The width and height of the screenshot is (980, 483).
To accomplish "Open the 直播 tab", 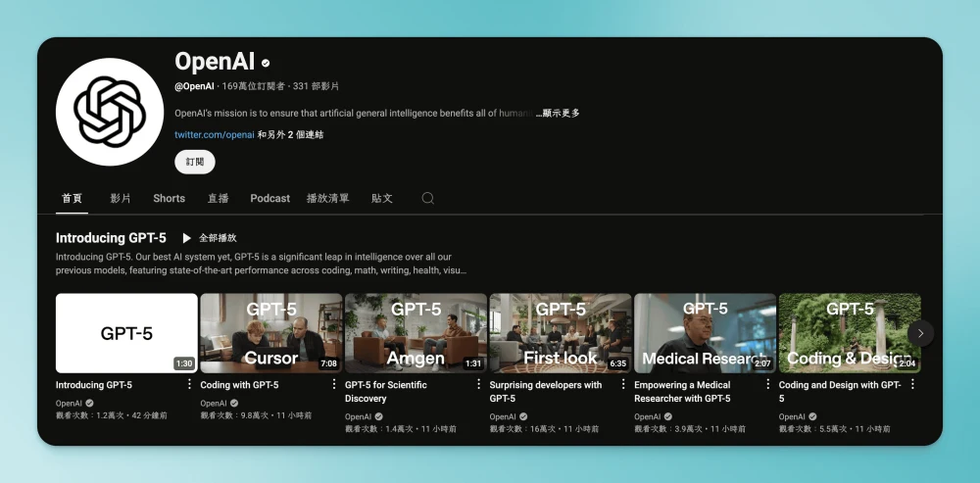I will [x=219, y=198].
